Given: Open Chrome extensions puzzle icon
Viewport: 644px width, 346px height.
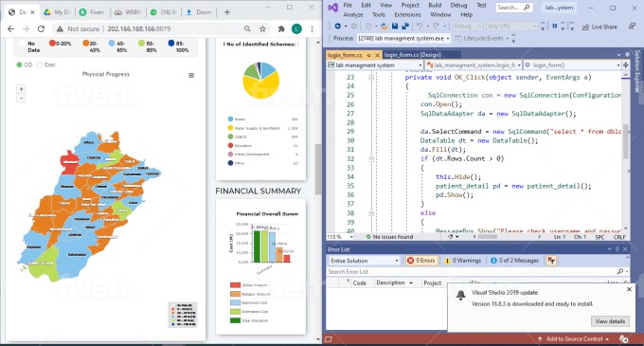Looking at the screenshot, I should (281, 28).
